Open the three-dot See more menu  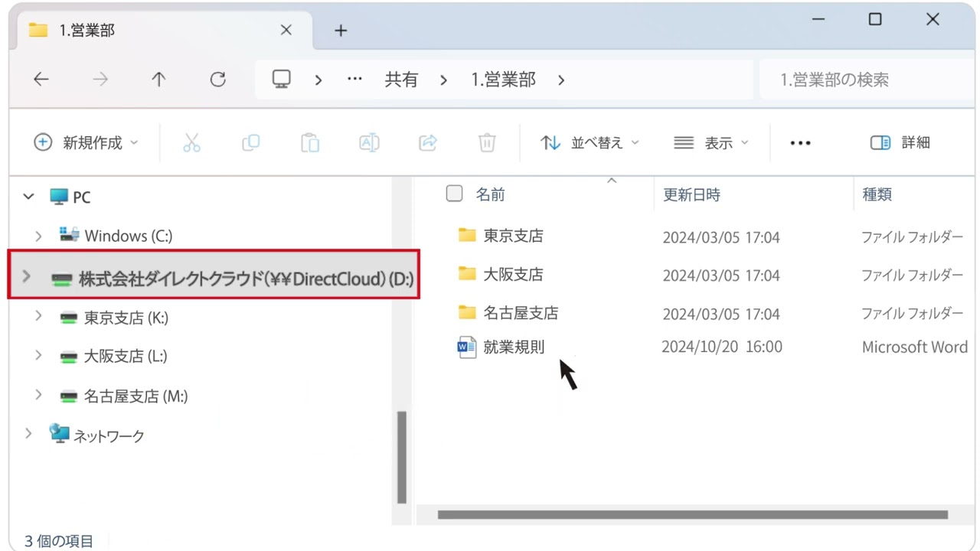(x=800, y=143)
